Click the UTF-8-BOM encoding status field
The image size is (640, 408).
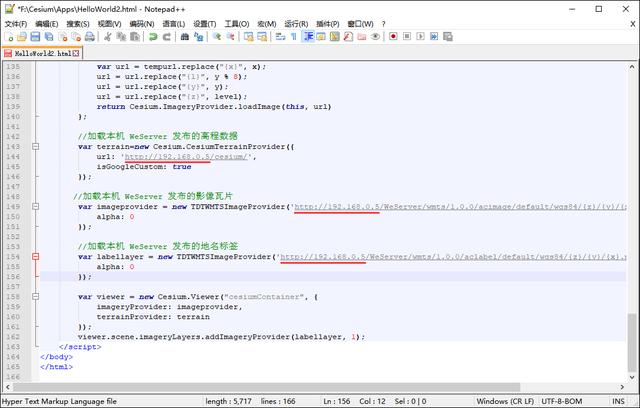[x=562, y=401]
